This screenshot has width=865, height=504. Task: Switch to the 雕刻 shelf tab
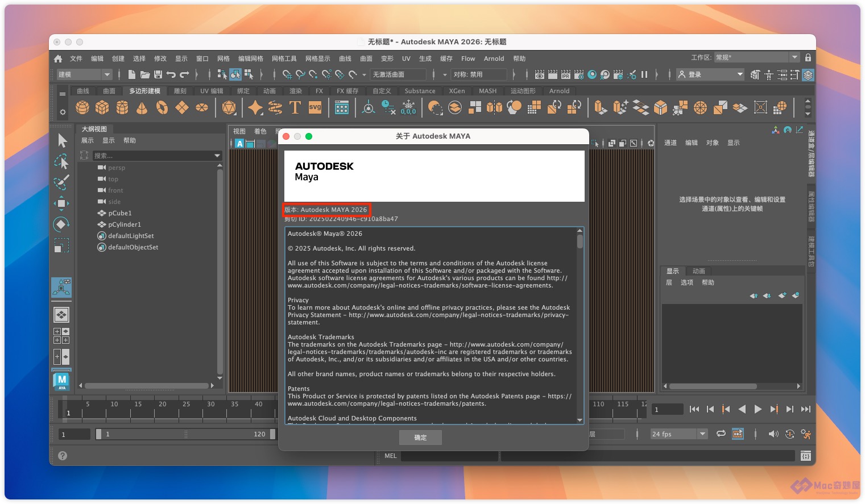pyautogui.click(x=180, y=91)
